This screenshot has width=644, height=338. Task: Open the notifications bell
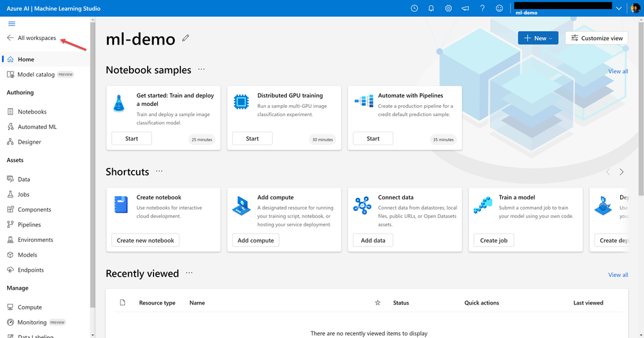(x=431, y=8)
